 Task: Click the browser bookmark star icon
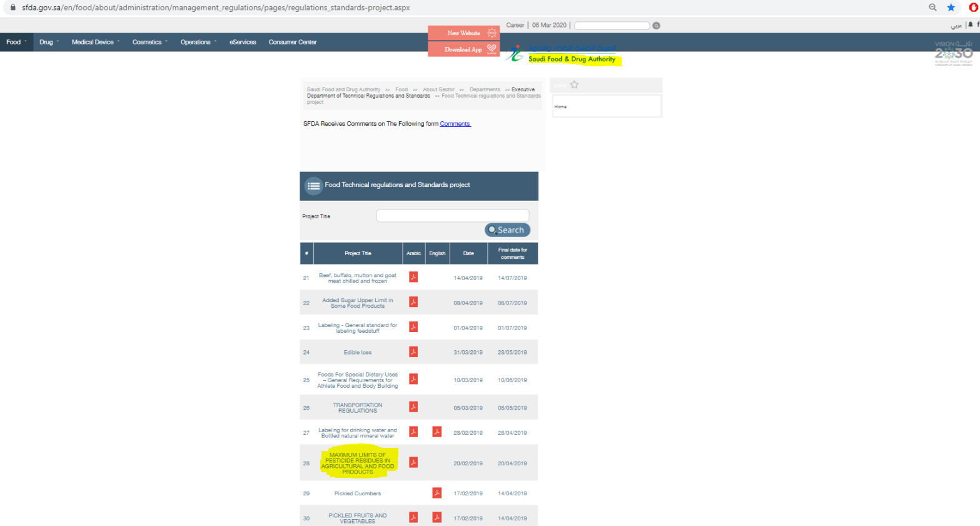point(951,8)
